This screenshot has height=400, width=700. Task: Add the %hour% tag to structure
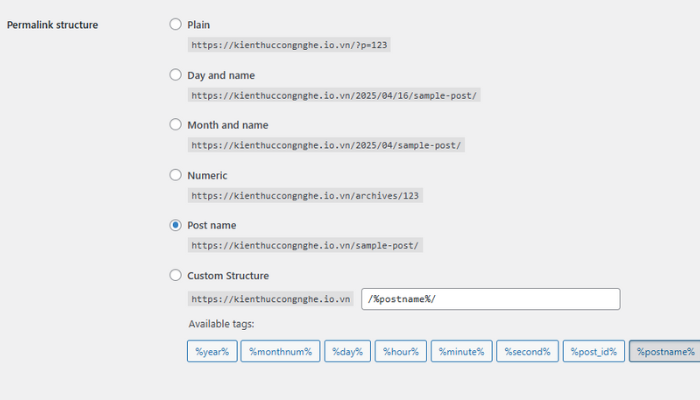(x=400, y=351)
